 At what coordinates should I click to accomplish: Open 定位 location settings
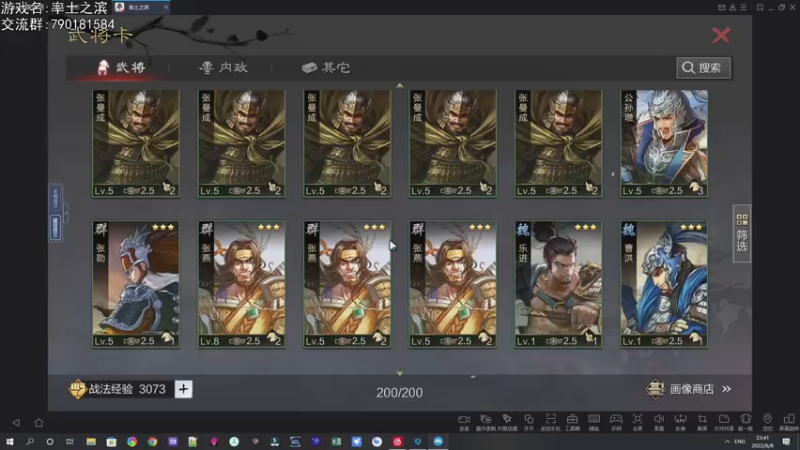pyautogui.click(x=767, y=421)
